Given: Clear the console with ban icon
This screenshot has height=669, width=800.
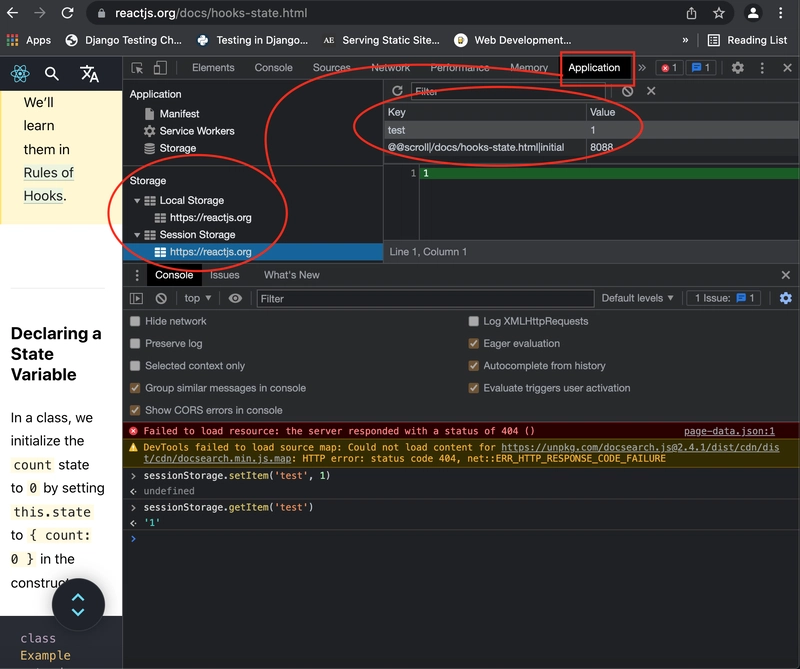Looking at the screenshot, I should click(x=161, y=299).
